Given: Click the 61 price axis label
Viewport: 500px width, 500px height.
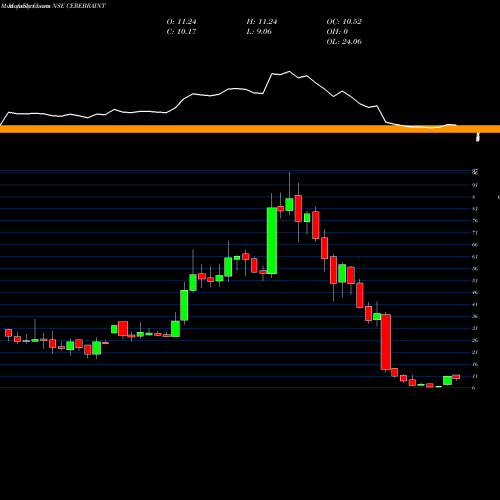Looking at the screenshot, I should [x=475, y=257].
